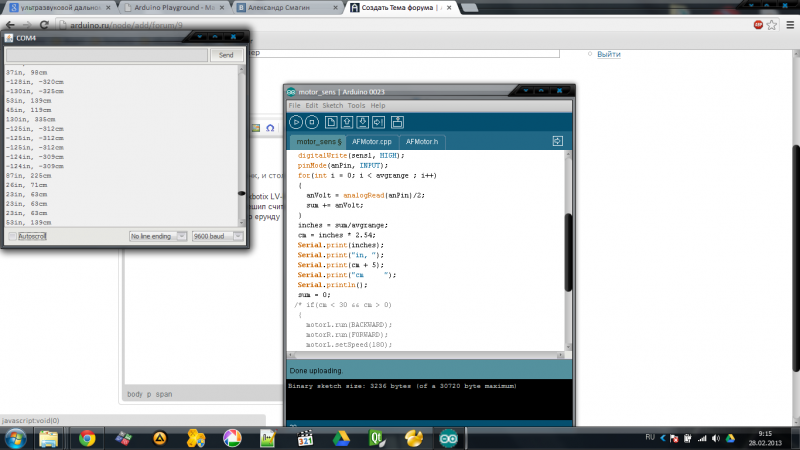
Task: Open the Arduino taskbar icon
Action: pyautogui.click(x=448, y=439)
